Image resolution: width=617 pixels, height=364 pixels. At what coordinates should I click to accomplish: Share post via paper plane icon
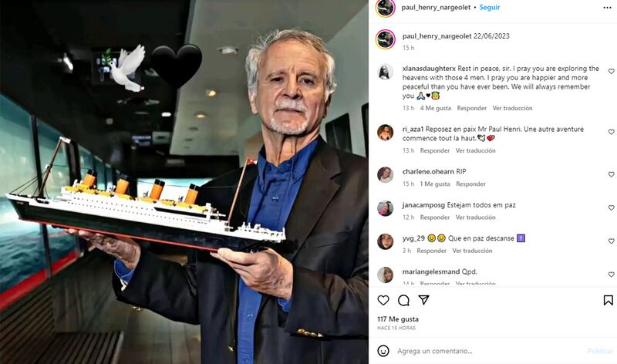[x=423, y=300]
